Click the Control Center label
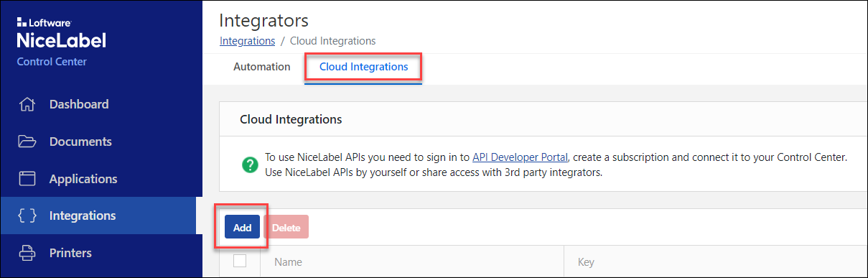The image size is (868, 278). [52, 62]
